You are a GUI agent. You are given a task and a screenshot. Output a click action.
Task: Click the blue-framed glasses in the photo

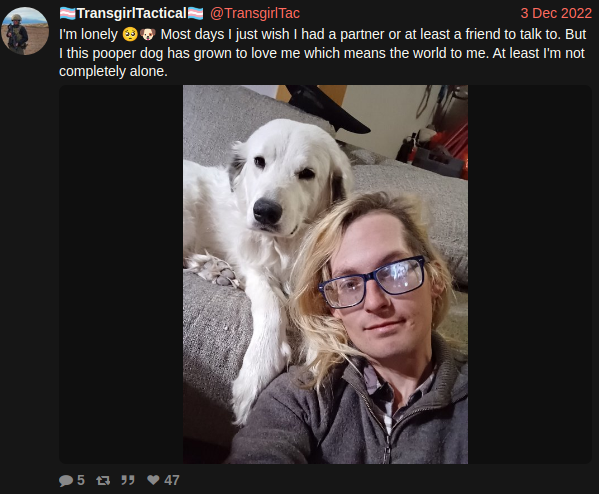click(372, 282)
